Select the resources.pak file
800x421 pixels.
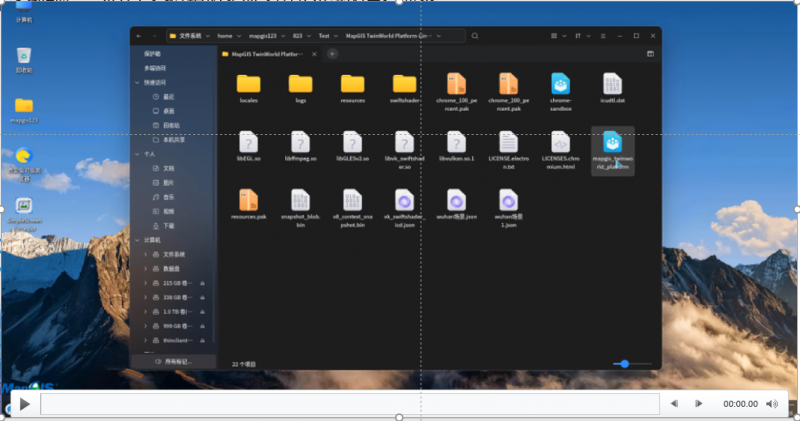click(x=248, y=205)
